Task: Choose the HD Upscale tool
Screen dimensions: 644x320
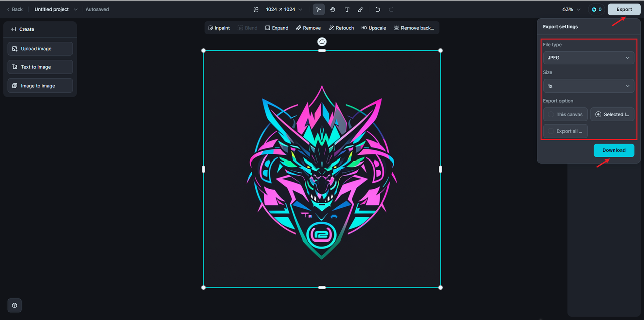Action: click(x=374, y=28)
